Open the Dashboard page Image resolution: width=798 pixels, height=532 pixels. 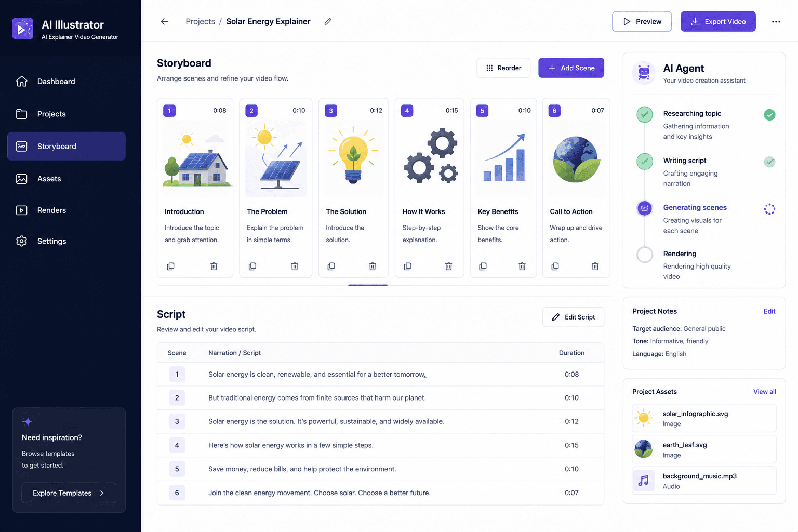[66, 82]
